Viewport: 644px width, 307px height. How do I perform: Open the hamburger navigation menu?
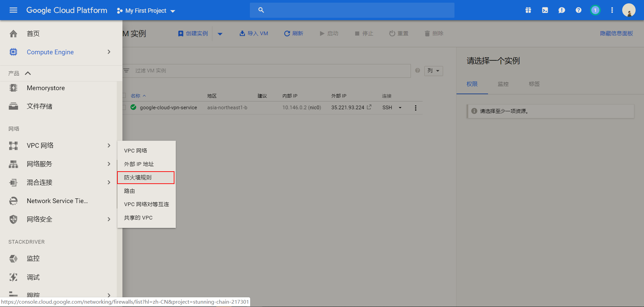[x=13, y=10]
